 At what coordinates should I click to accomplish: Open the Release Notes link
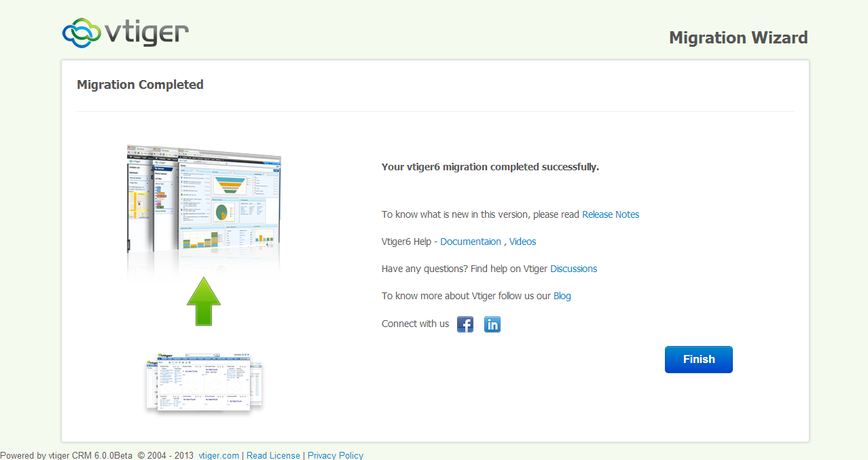point(611,214)
